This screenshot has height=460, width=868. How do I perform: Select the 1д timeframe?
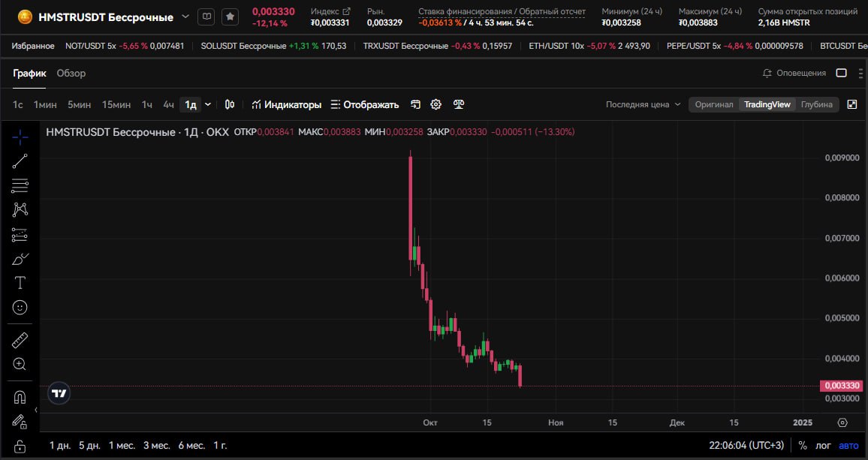[191, 104]
